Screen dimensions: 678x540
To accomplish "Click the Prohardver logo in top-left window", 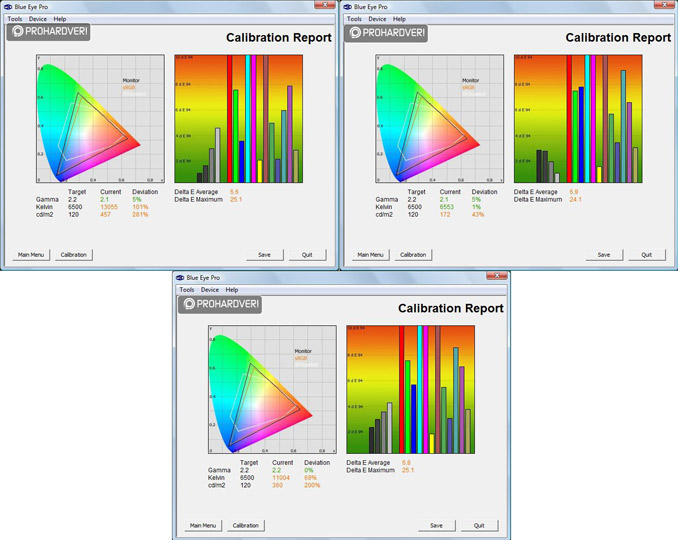I will (x=49, y=32).
